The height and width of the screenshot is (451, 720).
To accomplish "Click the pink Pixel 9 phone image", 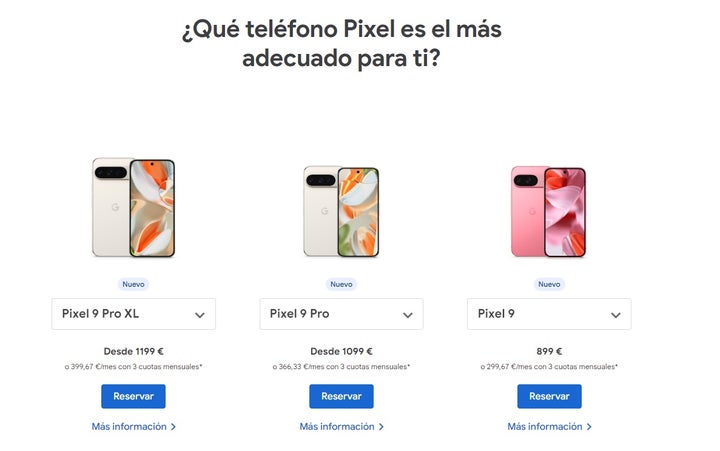I will pos(549,211).
